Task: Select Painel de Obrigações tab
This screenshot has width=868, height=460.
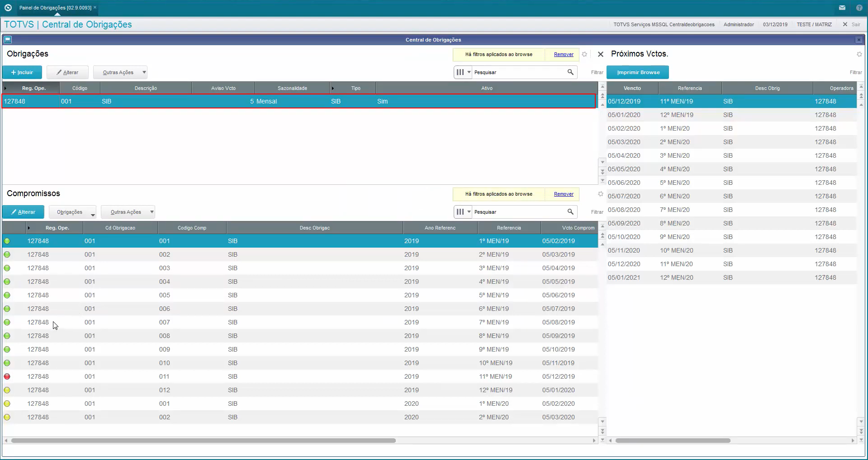Action: pyautogui.click(x=55, y=8)
